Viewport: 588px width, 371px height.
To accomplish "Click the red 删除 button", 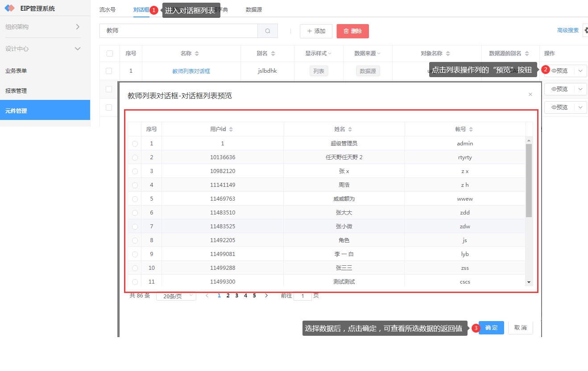I will coord(352,31).
